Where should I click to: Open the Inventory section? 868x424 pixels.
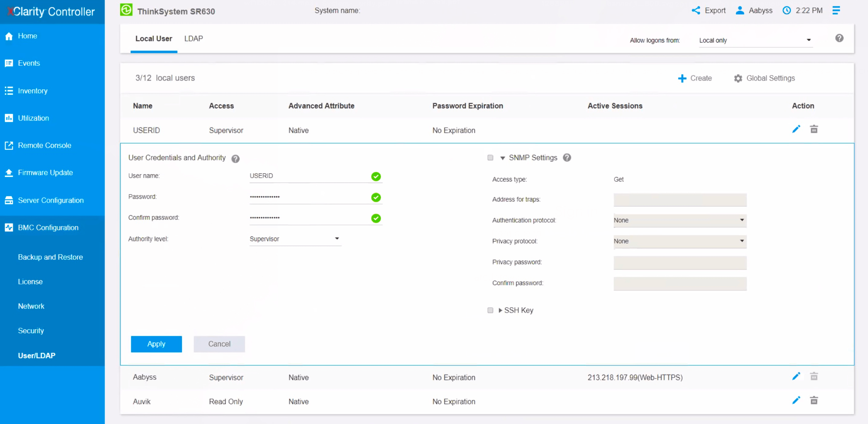tap(9, 91)
